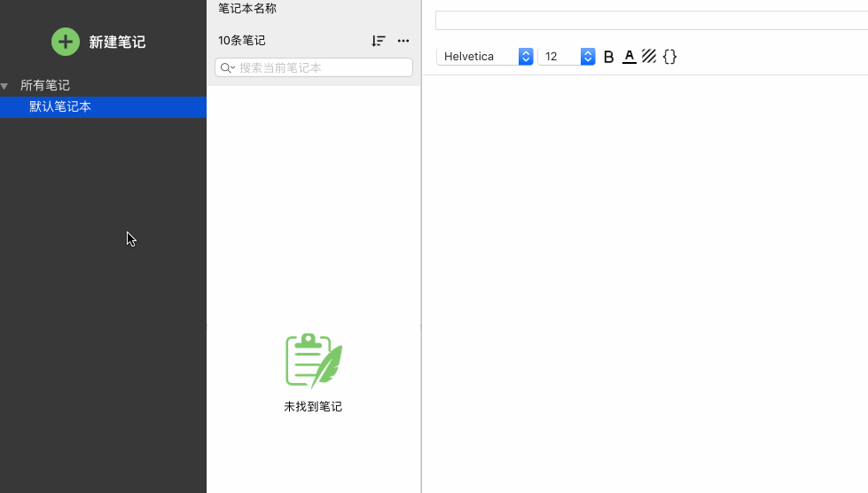Click the green plus new note icon
The height and width of the screenshot is (493, 868).
pos(66,42)
